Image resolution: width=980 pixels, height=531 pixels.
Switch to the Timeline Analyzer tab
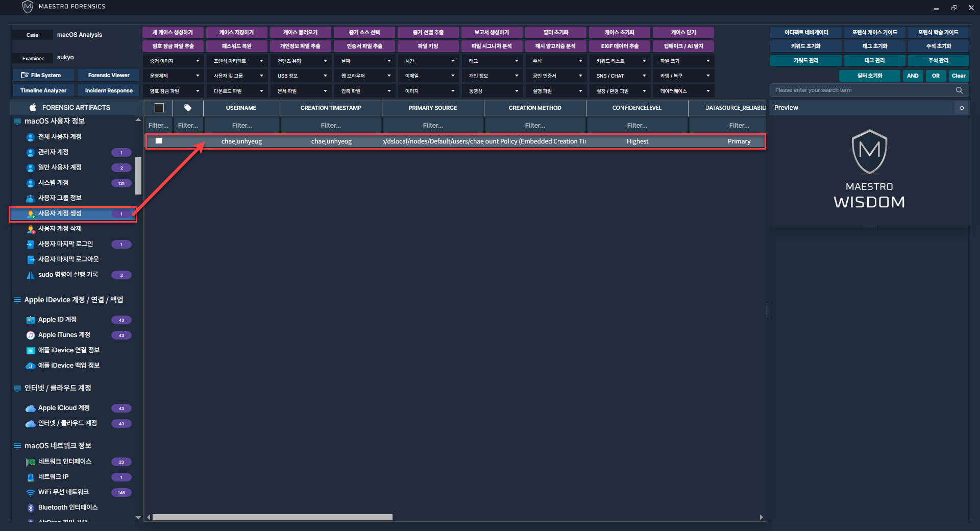pyautogui.click(x=43, y=90)
